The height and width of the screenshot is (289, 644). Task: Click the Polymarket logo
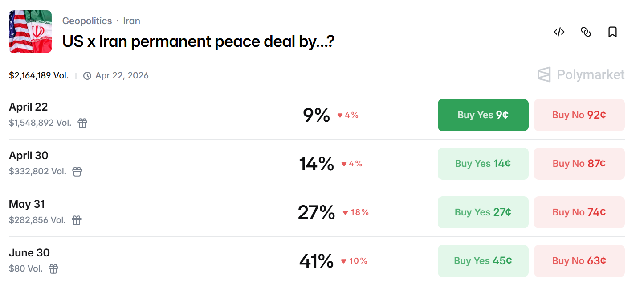[581, 74]
